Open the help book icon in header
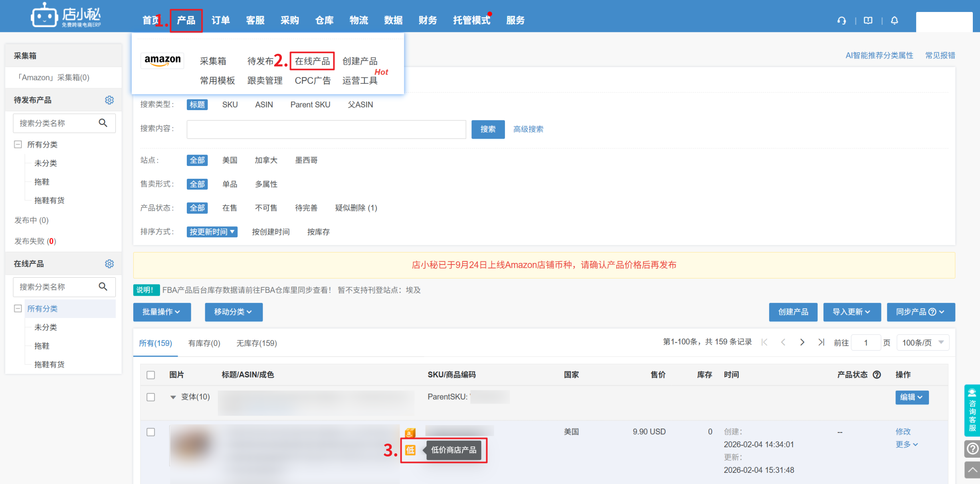This screenshot has height=484, width=980. tap(868, 20)
